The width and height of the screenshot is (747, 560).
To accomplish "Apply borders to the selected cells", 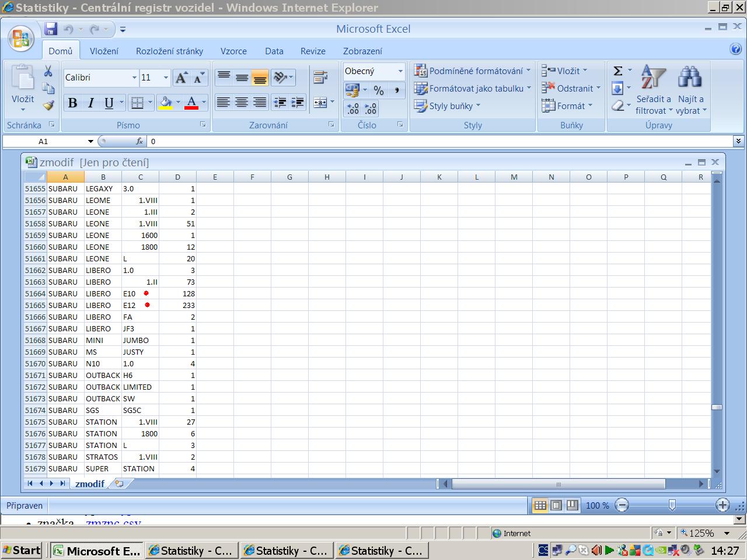I will pos(137,103).
